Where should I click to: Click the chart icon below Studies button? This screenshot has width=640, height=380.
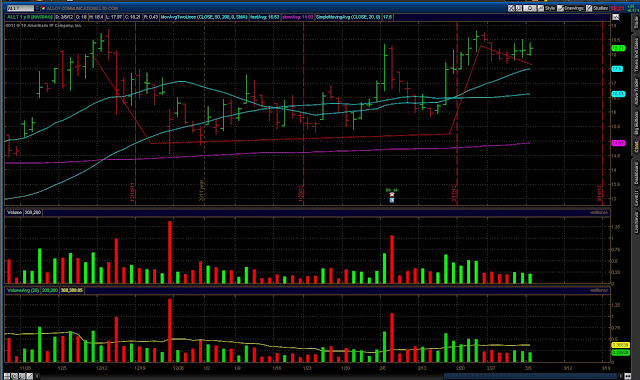(616, 17)
